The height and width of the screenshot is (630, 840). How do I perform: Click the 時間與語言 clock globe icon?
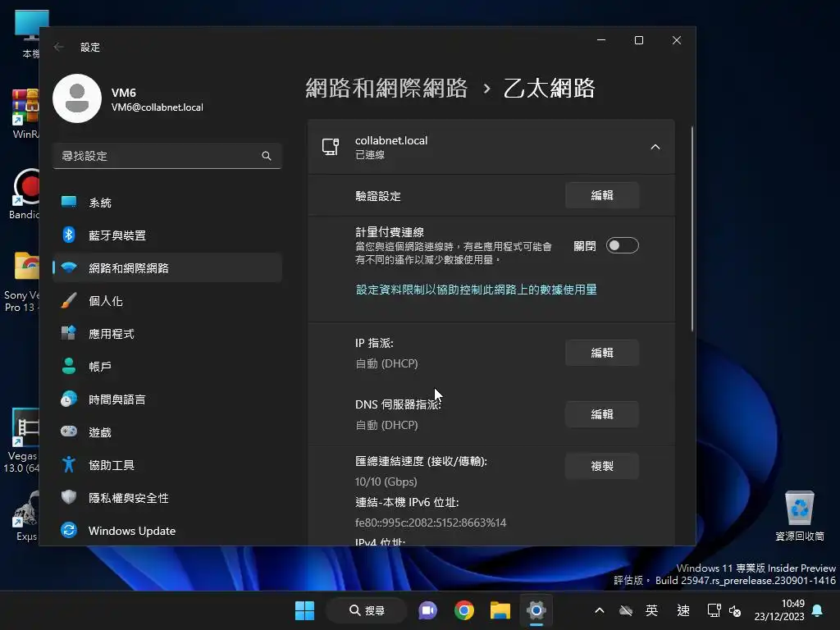coord(69,399)
